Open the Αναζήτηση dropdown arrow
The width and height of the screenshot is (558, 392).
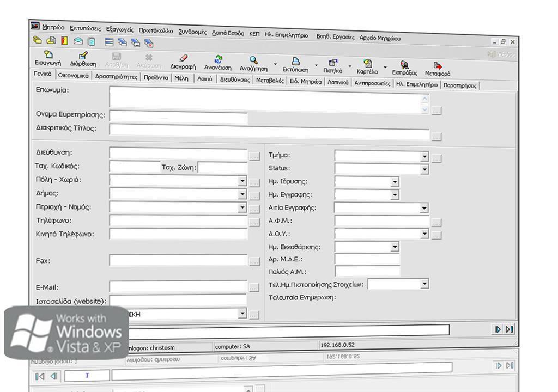tap(275, 64)
